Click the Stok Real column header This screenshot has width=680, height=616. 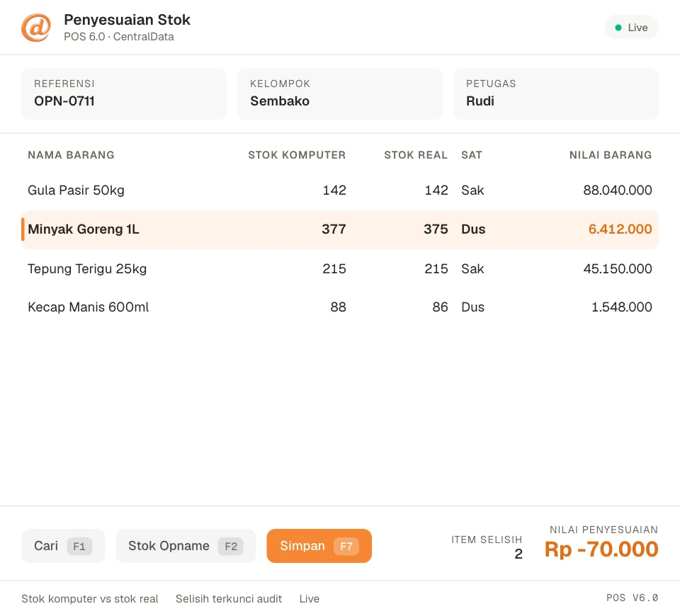click(416, 155)
